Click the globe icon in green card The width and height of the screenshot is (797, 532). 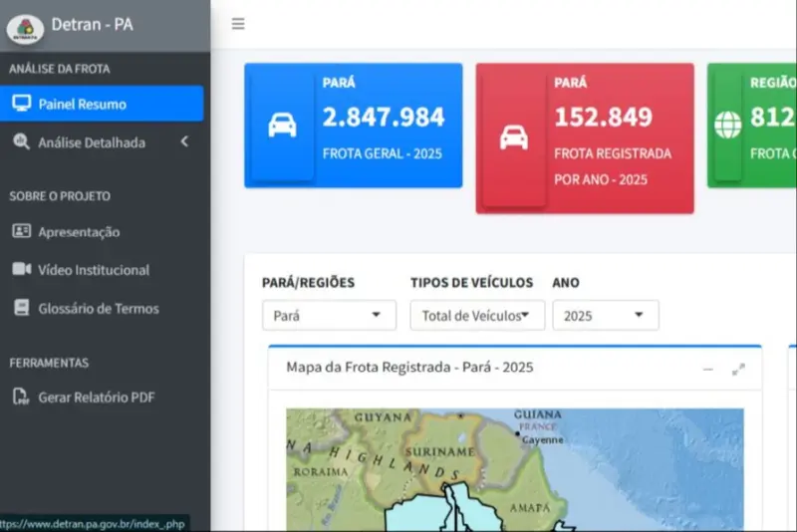[x=728, y=126]
